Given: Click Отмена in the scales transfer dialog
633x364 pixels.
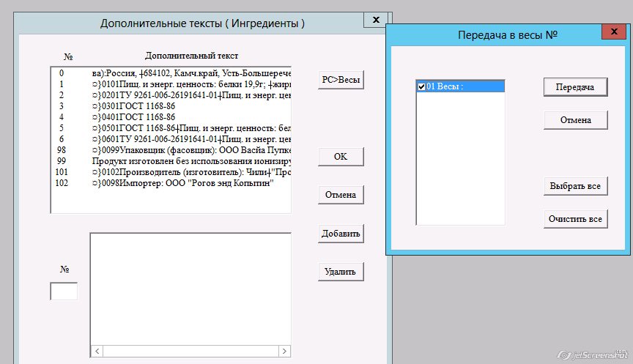Looking at the screenshot, I should click(575, 120).
